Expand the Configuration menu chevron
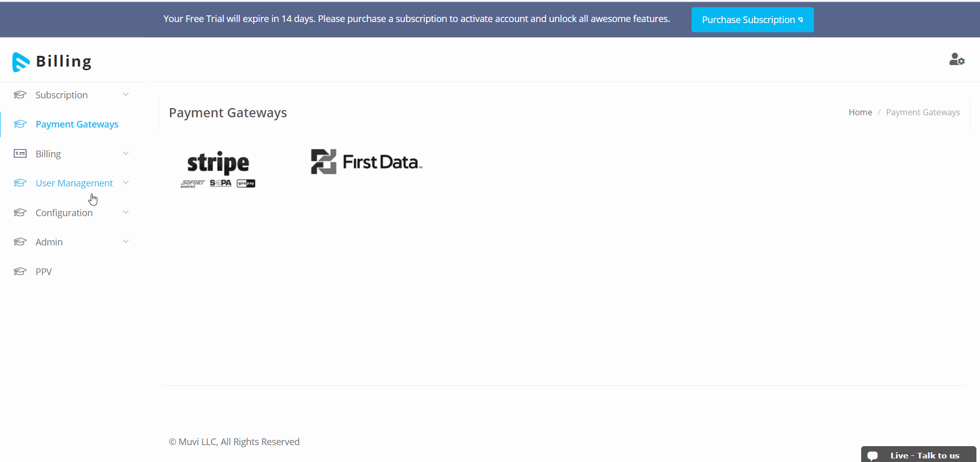This screenshot has height=462, width=980. coord(126,213)
